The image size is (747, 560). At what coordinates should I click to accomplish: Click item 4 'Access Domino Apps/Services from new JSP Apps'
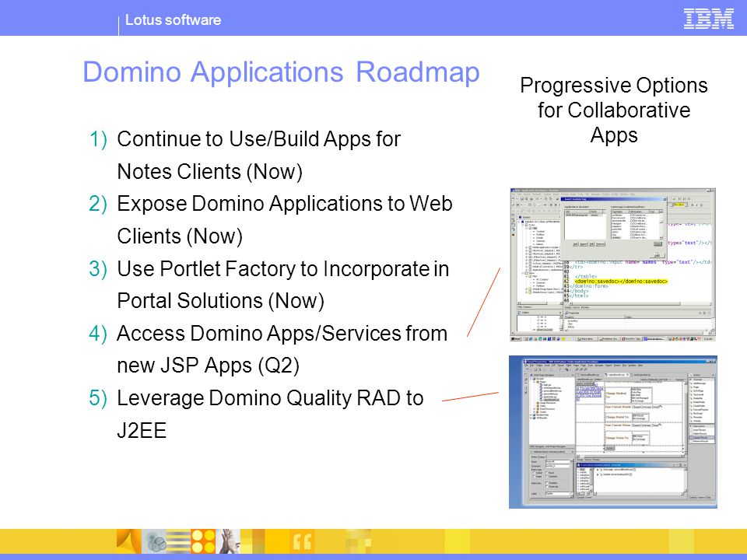point(268,349)
